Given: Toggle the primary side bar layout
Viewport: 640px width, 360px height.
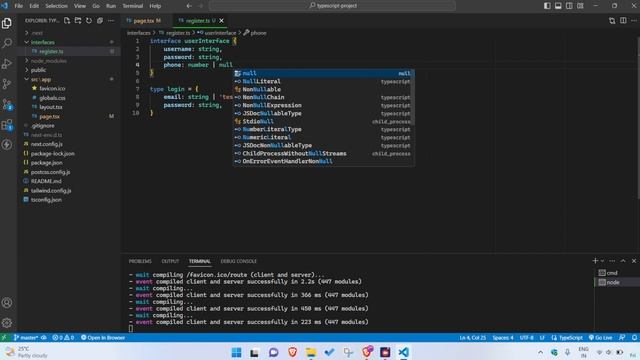Looking at the screenshot, I should [547, 6].
